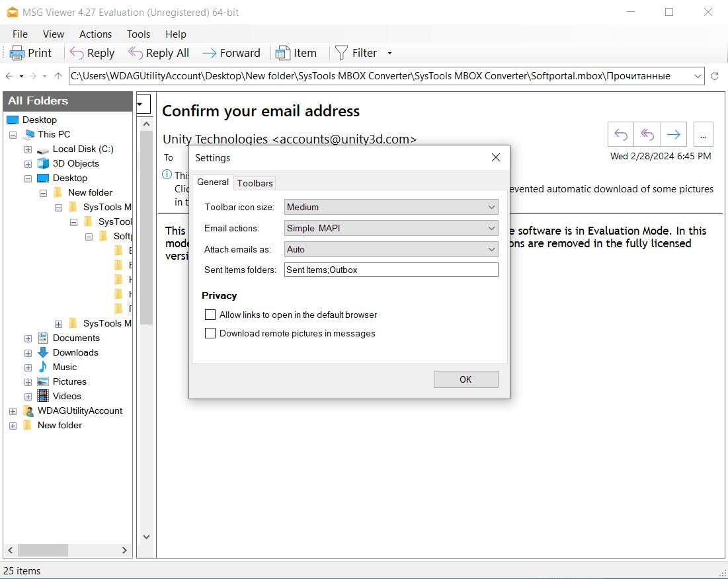728x579 pixels.
Task: Select the Documents folder
Action: click(76, 338)
